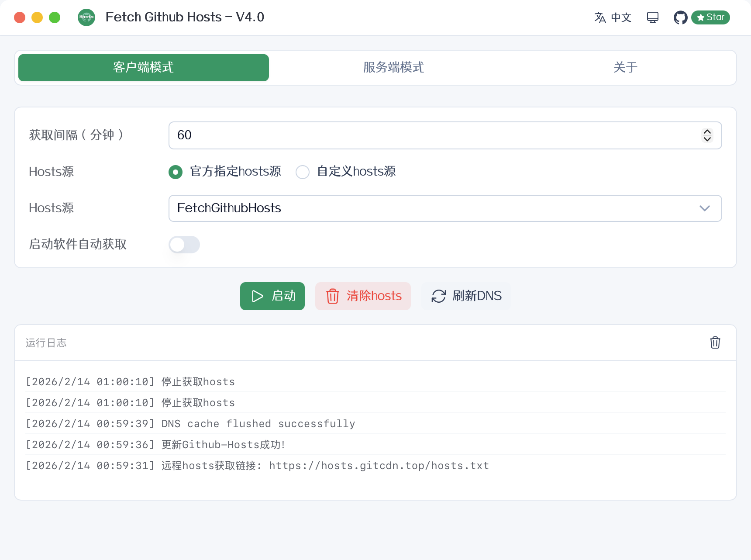Viewport: 751px width, 560px height.
Task: Click the 刷新DNS button
Action: (466, 296)
